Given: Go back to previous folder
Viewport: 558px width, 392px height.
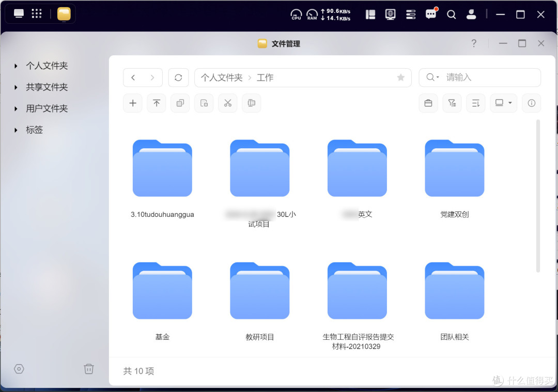Looking at the screenshot, I should click(x=133, y=77).
